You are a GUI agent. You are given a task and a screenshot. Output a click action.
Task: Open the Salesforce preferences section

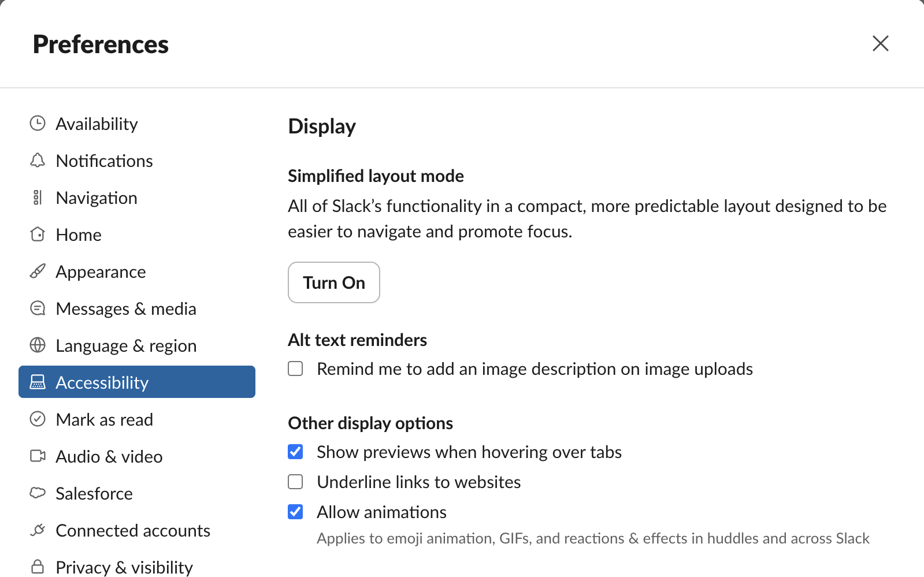(x=137, y=493)
